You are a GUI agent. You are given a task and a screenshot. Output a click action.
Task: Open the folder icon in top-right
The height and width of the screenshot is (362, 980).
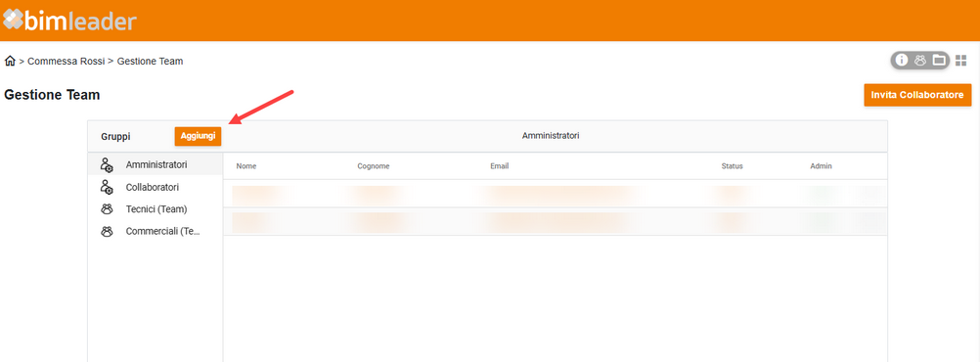pos(939,60)
